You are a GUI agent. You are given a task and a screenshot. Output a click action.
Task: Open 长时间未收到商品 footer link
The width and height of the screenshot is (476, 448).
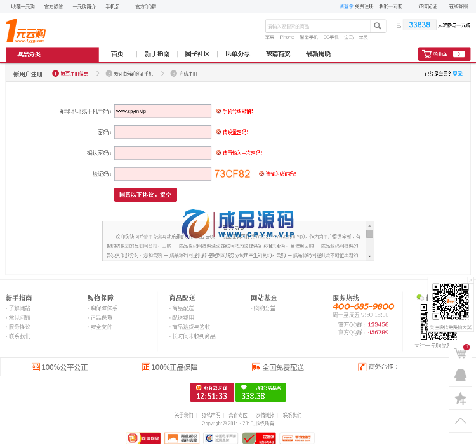point(194,336)
